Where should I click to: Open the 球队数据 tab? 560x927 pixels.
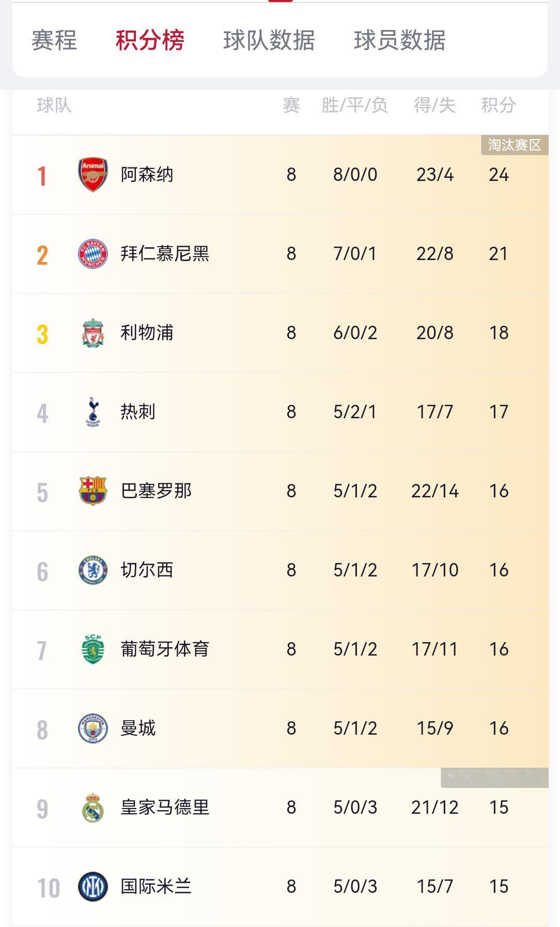[269, 40]
